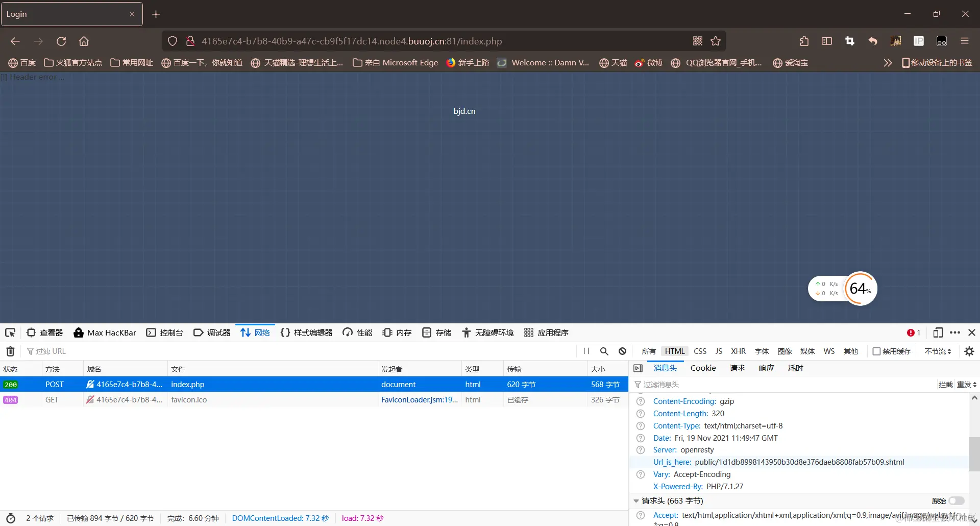Open the request blocking panel
The image size is (980, 526).
click(622, 351)
